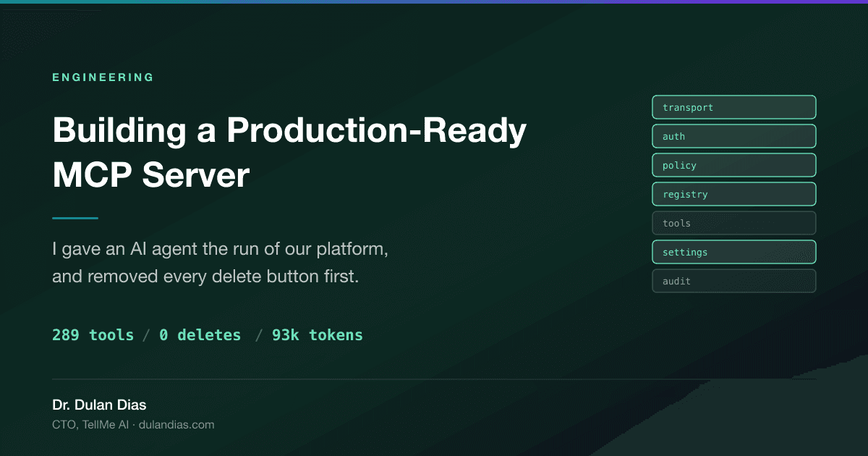Click the ENGINEERING category label
The height and width of the screenshot is (456, 868).
click(103, 77)
